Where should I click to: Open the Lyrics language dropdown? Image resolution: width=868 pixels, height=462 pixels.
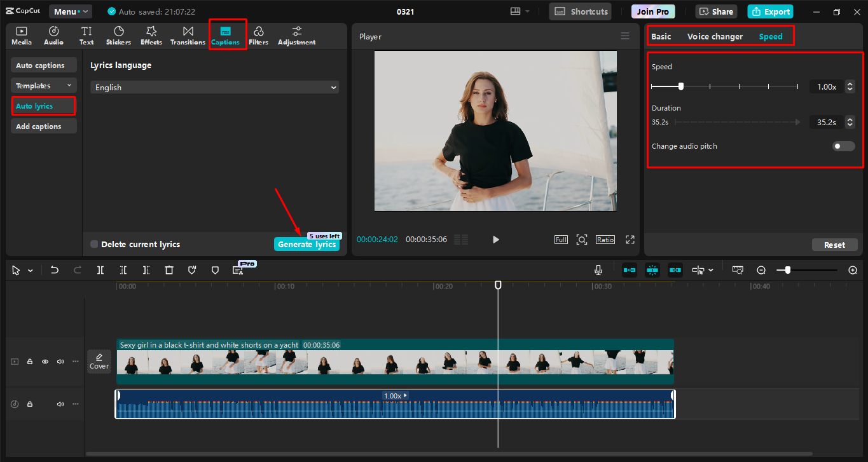pos(214,87)
